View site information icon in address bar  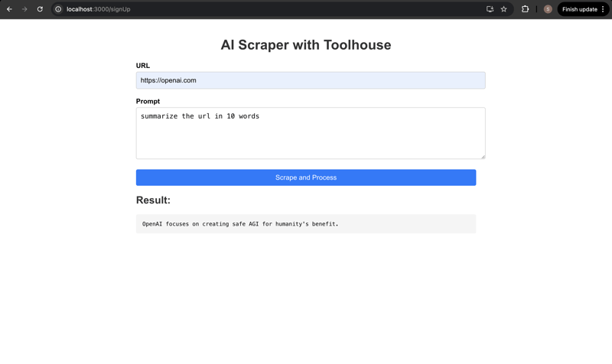(58, 9)
